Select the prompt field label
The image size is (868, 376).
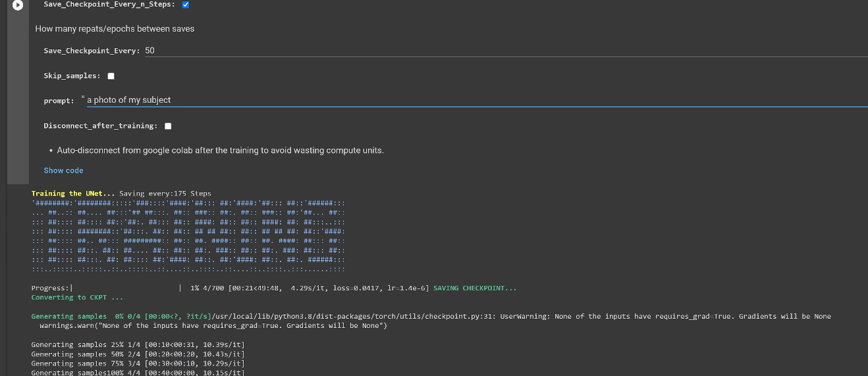[x=59, y=101]
